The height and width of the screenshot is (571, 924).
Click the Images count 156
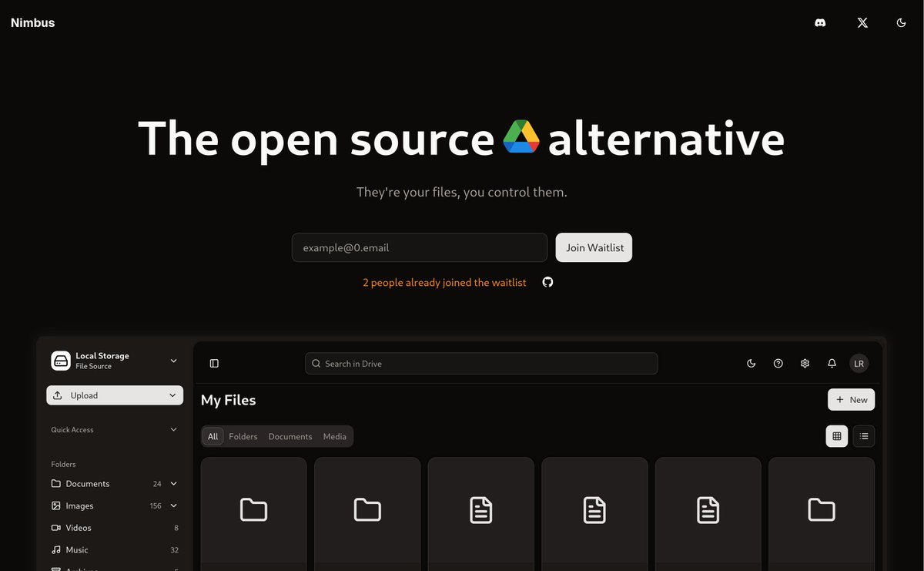pos(156,506)
